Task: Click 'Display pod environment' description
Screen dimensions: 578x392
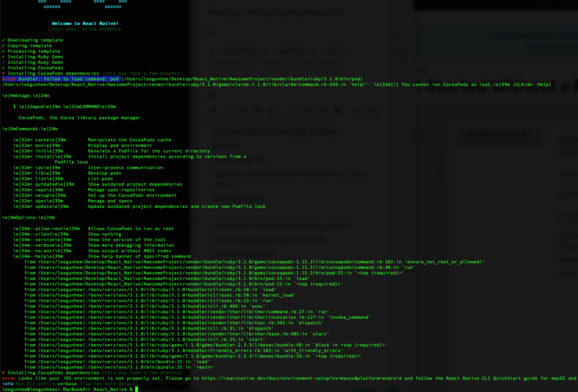Action: coord(120,146)
